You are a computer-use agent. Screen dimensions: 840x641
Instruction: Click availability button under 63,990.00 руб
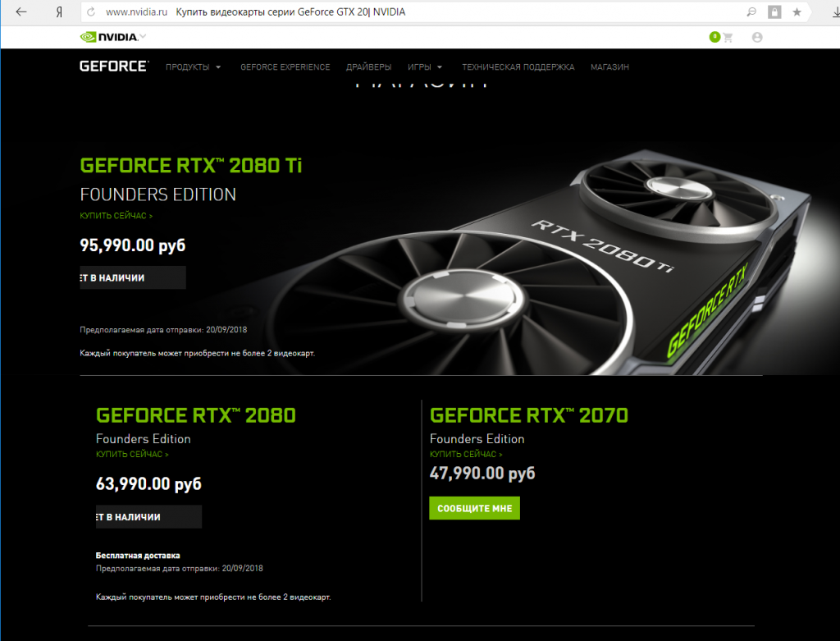click(x=149, y=517)
